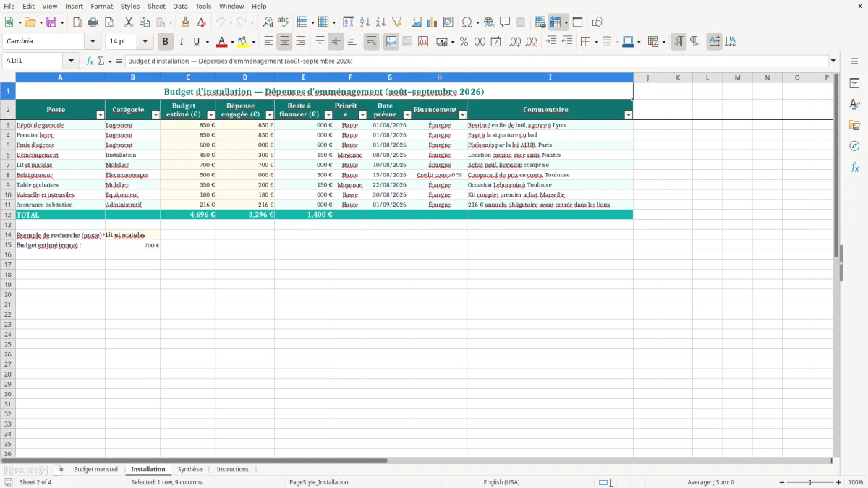Image resolution: width=868 pixels, height=488 pixels.
Task: Open the Data menu
Action: [180, 6]
